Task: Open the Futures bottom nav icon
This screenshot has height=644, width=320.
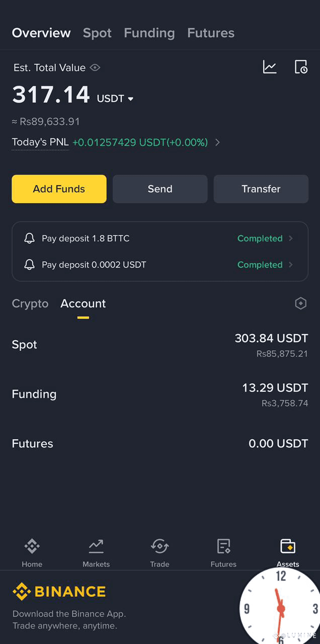Action: point(223,547)
